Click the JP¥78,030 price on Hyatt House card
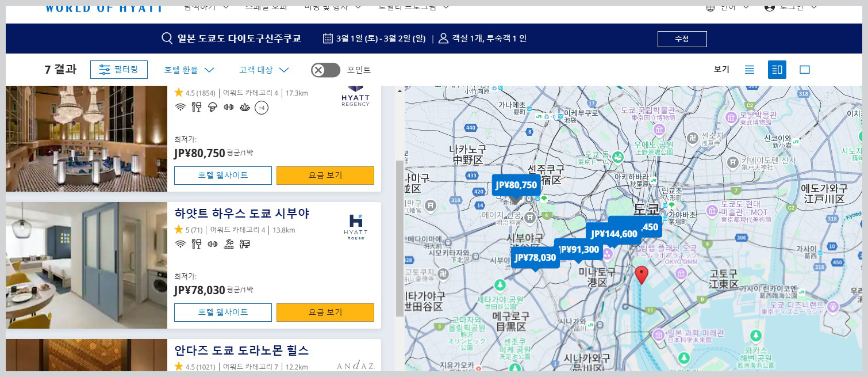868x377 pixels. 199,290
